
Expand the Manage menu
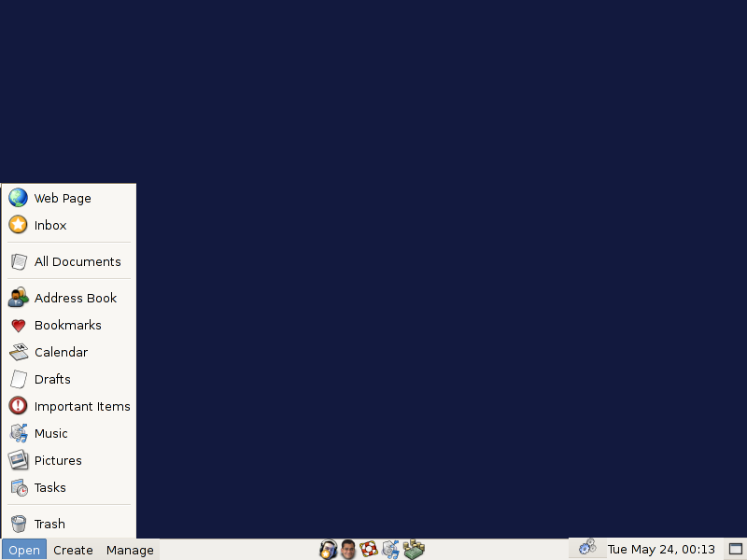point(130,550)
